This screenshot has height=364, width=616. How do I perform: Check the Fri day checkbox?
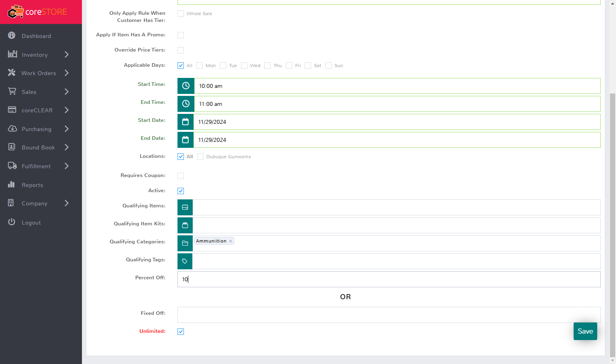pyautogui.click(x=289, y=66)
